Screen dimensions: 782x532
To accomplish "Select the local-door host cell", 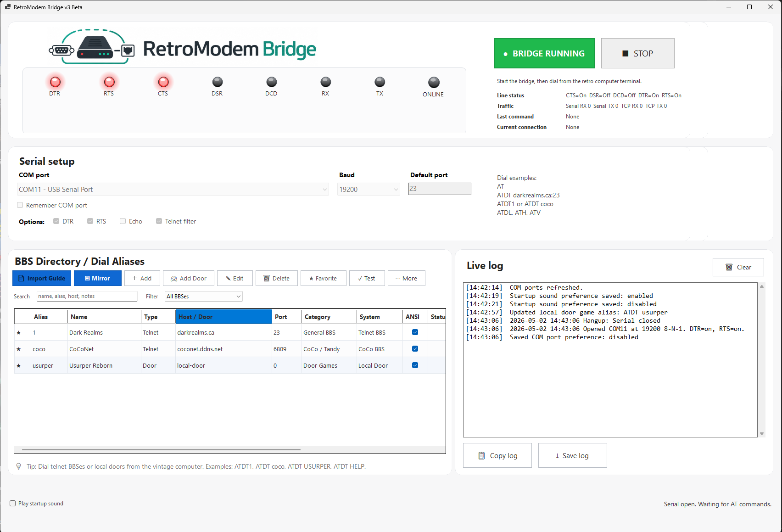I will pyautogui.click(x=224, y=365).
